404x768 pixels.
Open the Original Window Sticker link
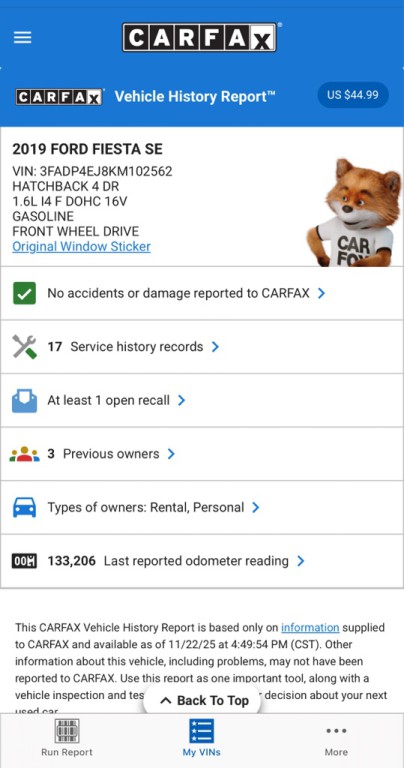point(81,246)
